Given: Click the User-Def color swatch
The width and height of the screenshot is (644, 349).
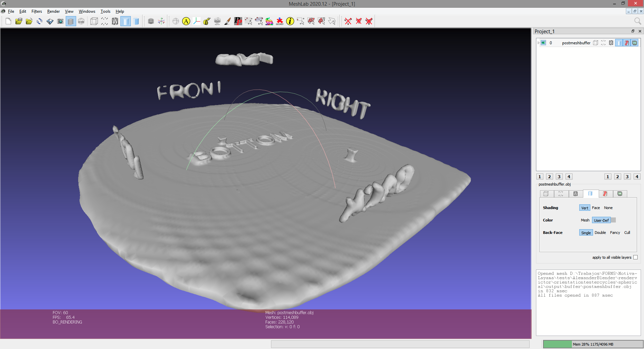Looking at the screenshot, I should coord(601,220).
